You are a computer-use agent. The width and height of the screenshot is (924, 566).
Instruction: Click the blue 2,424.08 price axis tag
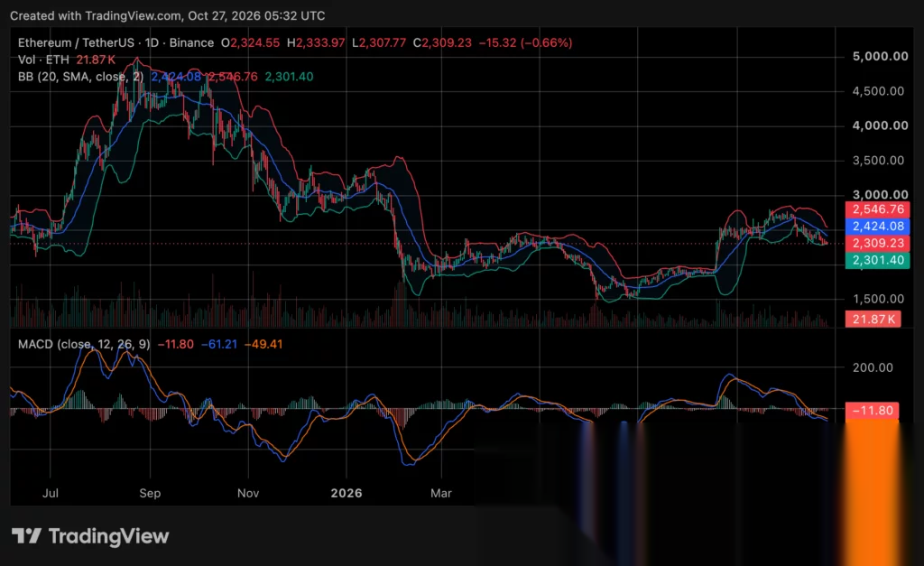click(x=877, y=227)
